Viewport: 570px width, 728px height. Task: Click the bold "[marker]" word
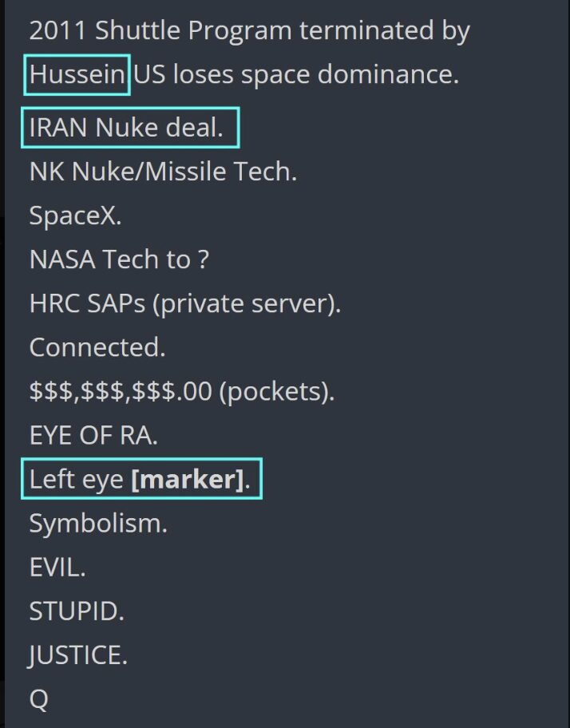click(x=186, y=481)
